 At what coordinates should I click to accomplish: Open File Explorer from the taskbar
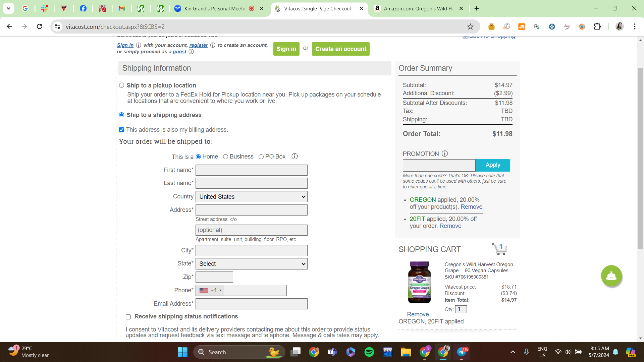coord(406,352)
